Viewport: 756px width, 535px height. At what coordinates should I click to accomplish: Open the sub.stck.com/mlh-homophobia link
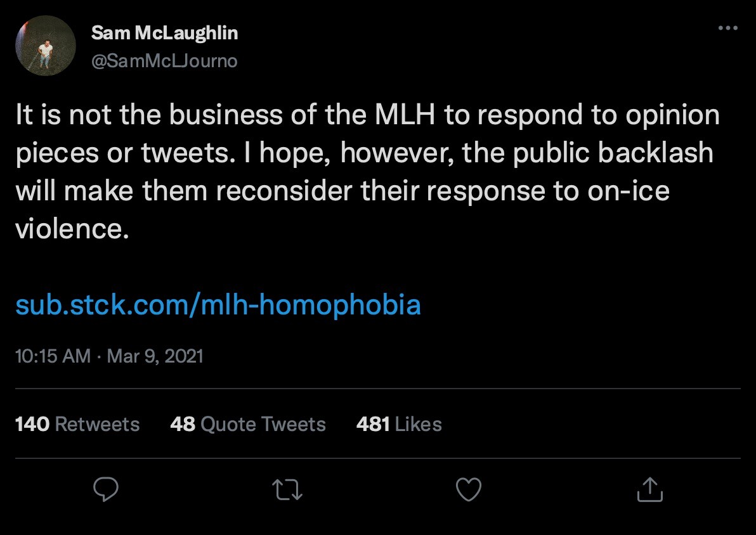[x=218, y=305]
